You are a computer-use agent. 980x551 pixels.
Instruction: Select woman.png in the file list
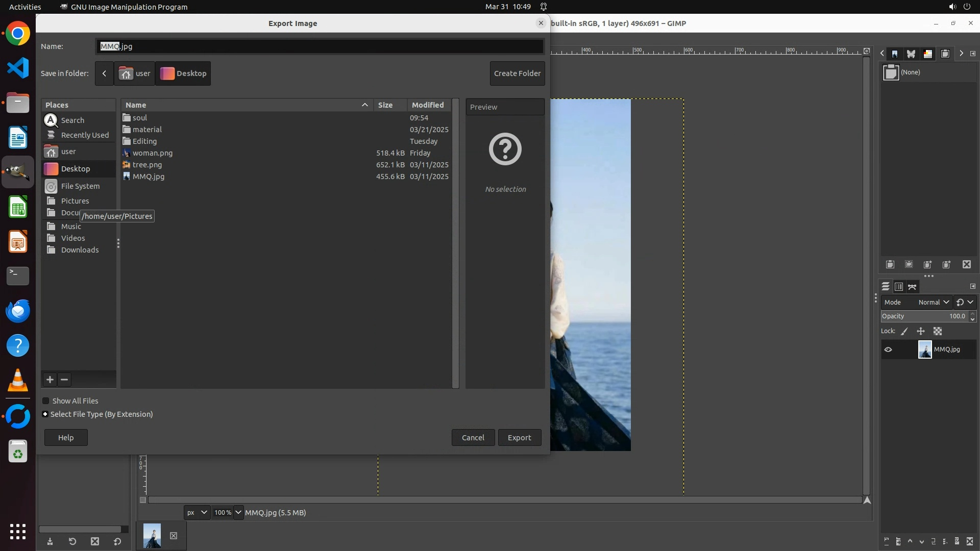[152, 153]
